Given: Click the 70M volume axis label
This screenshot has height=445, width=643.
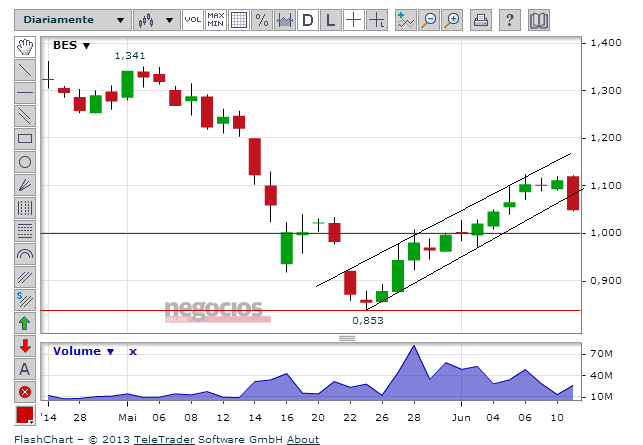Looking at the screenshot, I should [x=602, y=354].
